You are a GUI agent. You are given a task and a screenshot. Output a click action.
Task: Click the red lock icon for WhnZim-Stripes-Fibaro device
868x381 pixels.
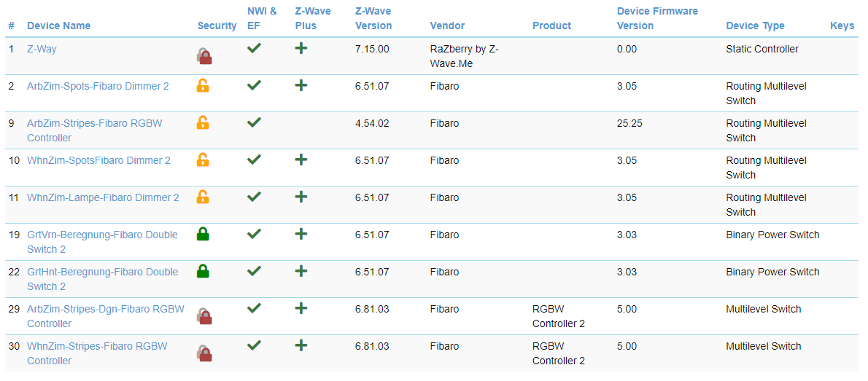[204, 353]
